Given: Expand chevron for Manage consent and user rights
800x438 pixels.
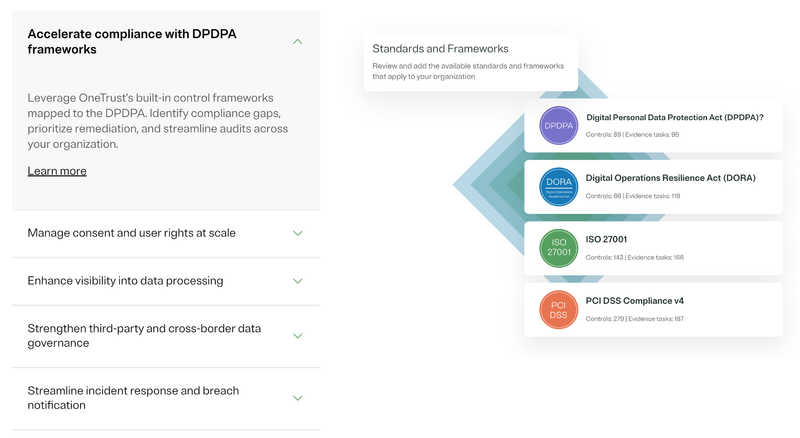Looking at the screenshot, I should (297, 233).
